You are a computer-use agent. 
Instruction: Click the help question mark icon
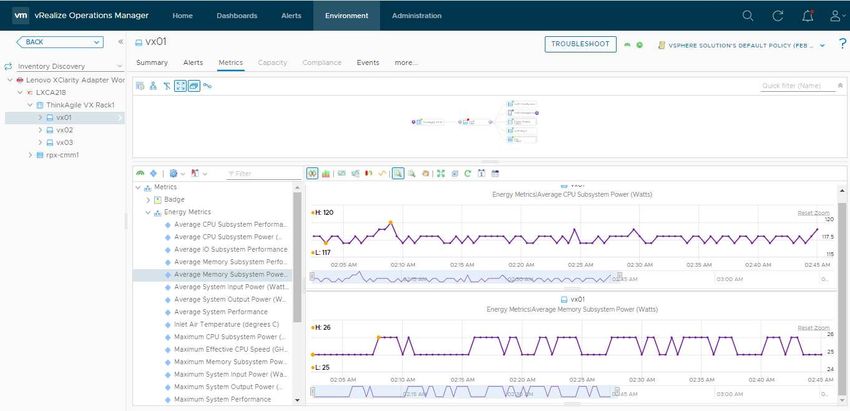(x=842, y=44)
